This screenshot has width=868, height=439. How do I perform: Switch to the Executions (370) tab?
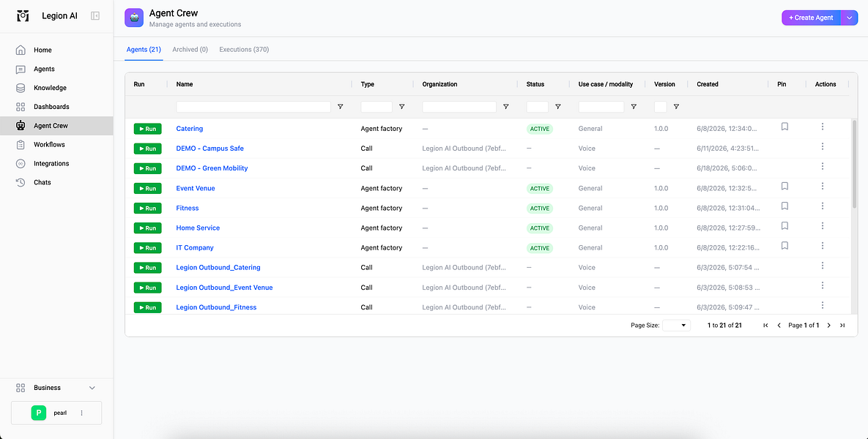tap(244, 50)
